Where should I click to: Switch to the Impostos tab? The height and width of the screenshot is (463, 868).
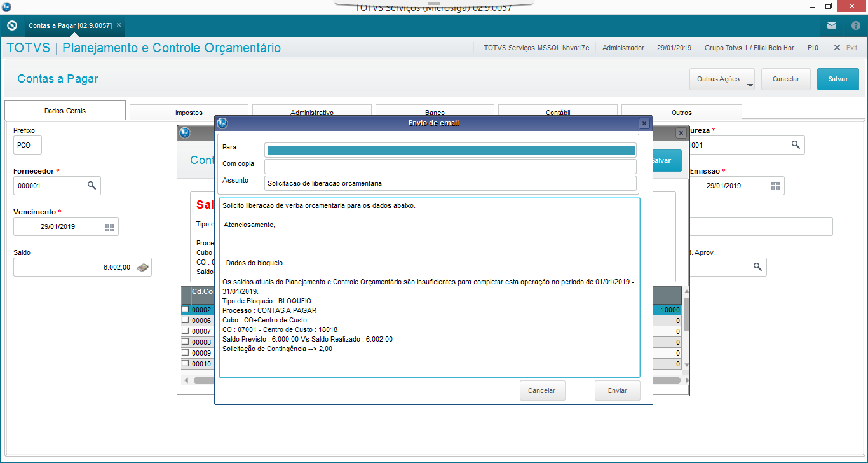[189, 113]
